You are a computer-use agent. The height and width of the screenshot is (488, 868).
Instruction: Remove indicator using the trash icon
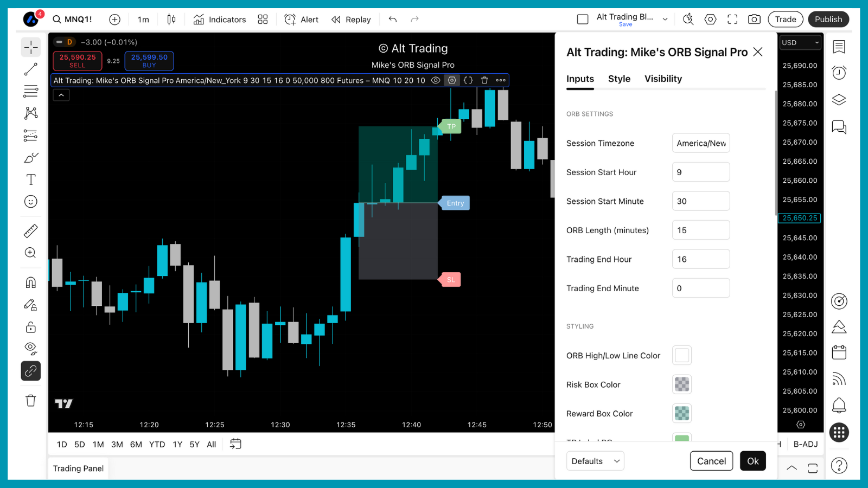tap(484, 80)
